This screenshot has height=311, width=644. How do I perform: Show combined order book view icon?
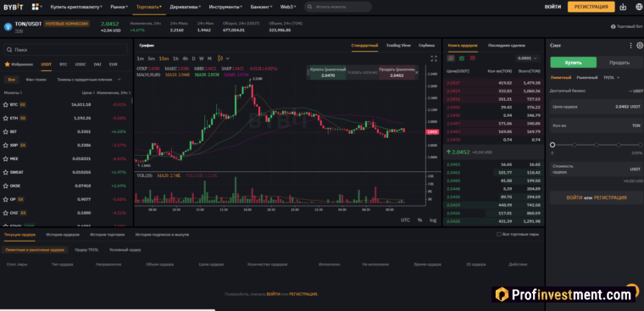451,58
